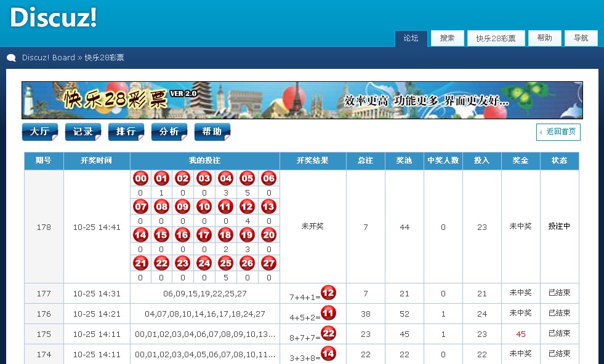The width and height of the screenshot is (604, 364).
Task: Open Discuz! Board breadcrumb link
Action: click(x=48, y=58)
